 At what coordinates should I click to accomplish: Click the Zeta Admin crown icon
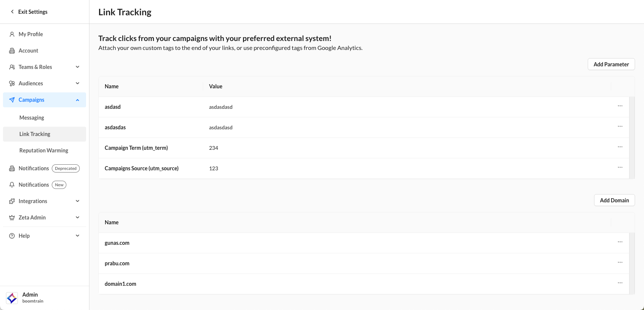12,218
